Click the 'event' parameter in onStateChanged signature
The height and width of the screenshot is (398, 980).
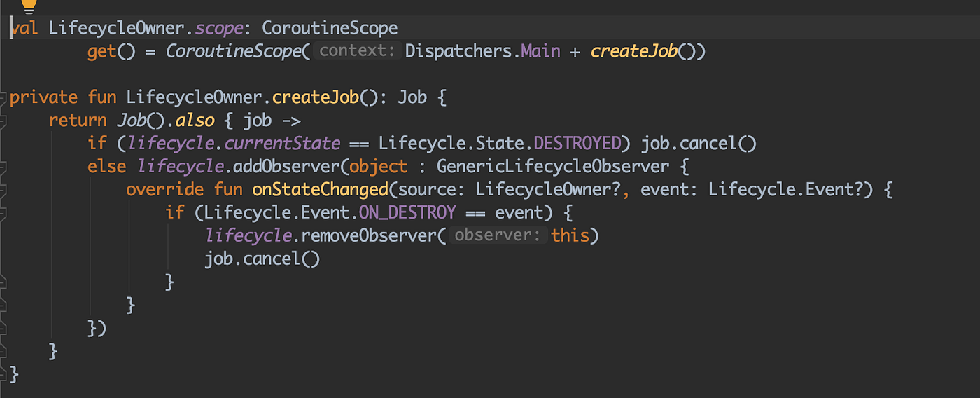pos(665,190)
